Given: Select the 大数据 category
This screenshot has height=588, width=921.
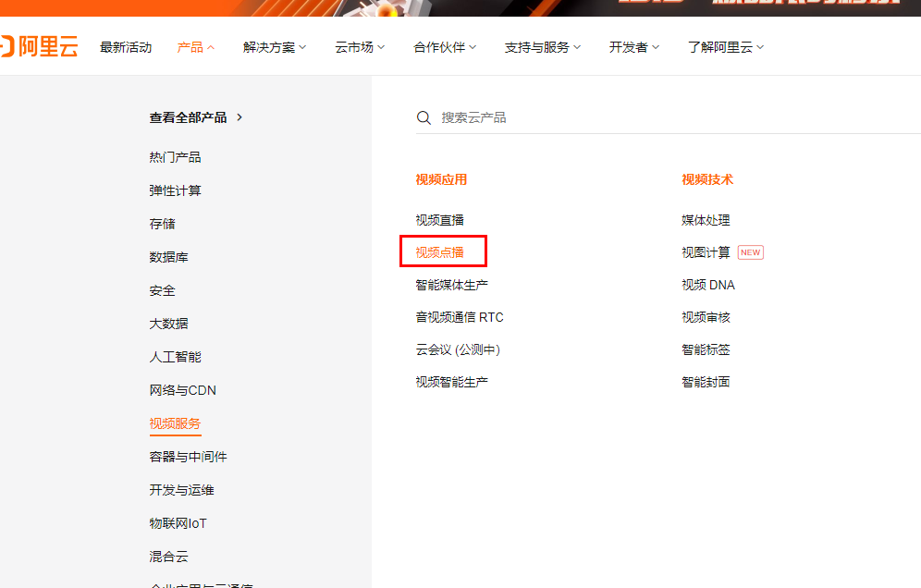Looking at the screenshot, I should (x=168, y=324).
